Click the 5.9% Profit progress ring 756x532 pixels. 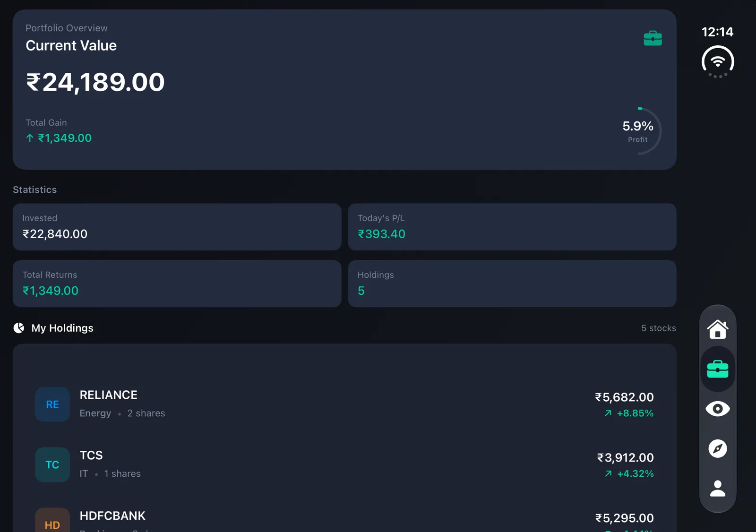[x=638, y=131]
